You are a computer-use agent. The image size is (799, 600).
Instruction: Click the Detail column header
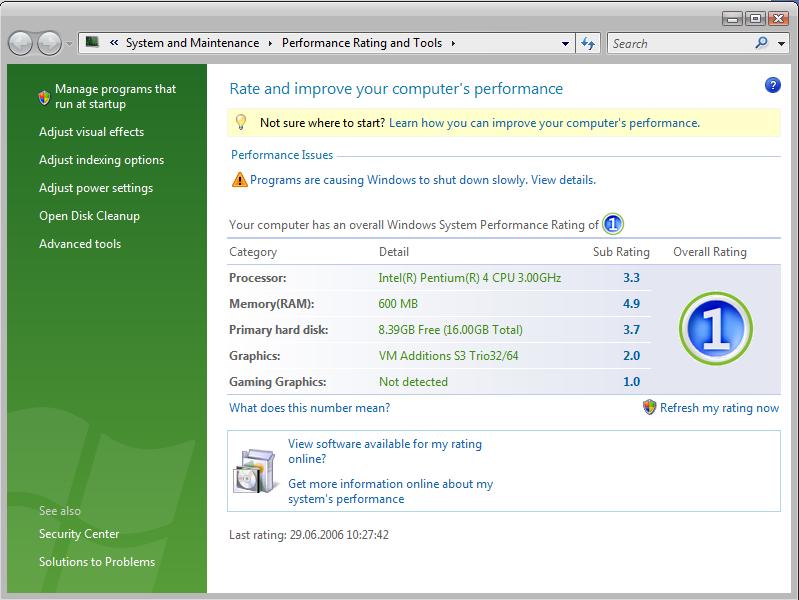pyautogui.click(x=393, y=252)
